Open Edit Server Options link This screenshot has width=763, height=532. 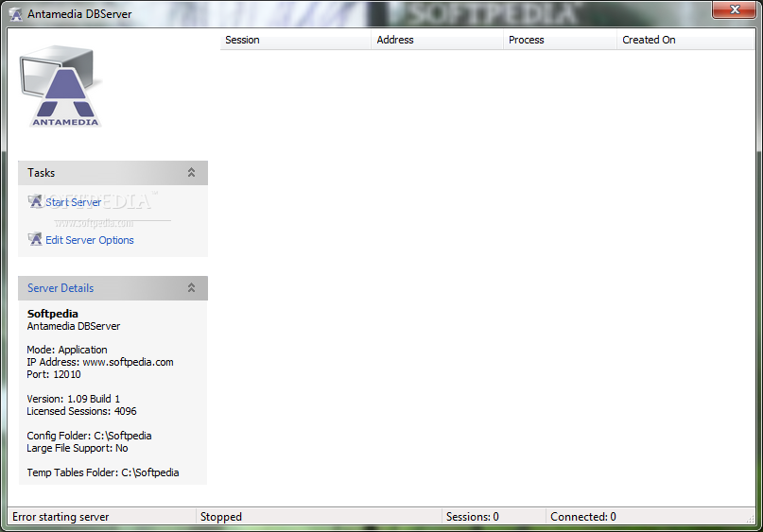(90, 240)
